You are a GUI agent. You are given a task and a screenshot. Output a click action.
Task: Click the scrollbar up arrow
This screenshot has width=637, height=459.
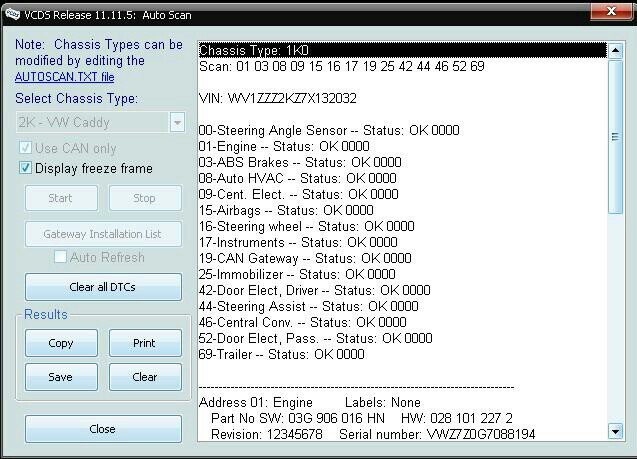point(615,51)
